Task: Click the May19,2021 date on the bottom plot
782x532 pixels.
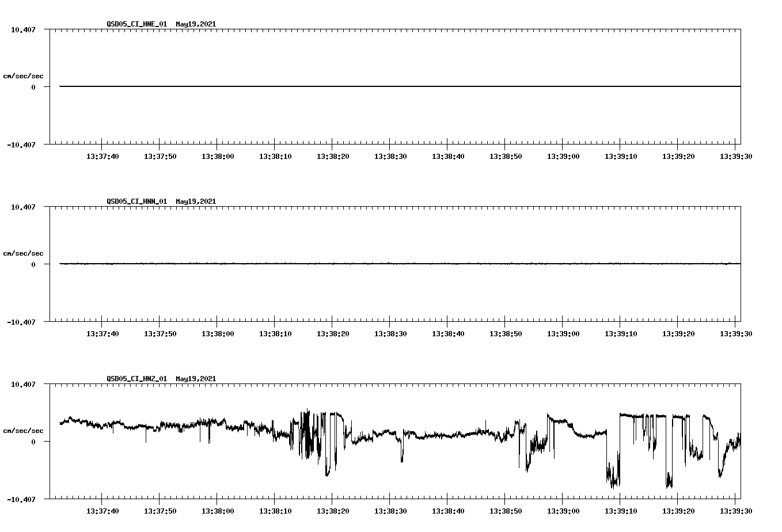Action: point(196,378)
